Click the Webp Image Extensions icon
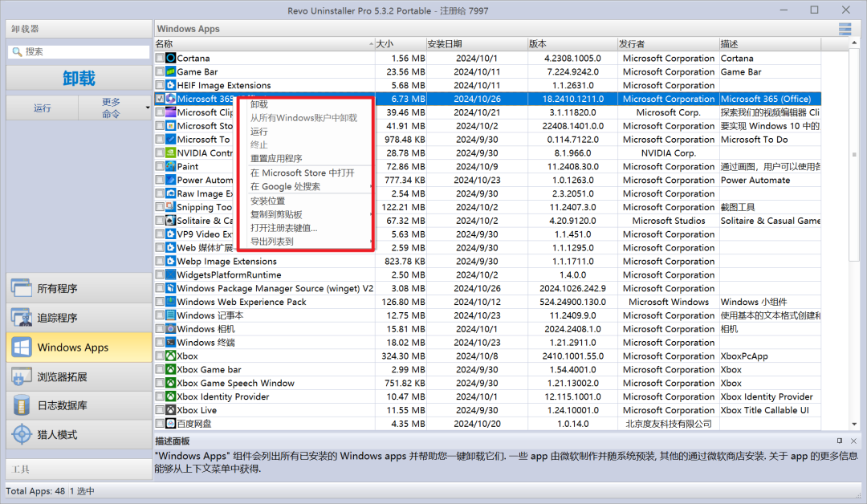 (171, 262)
